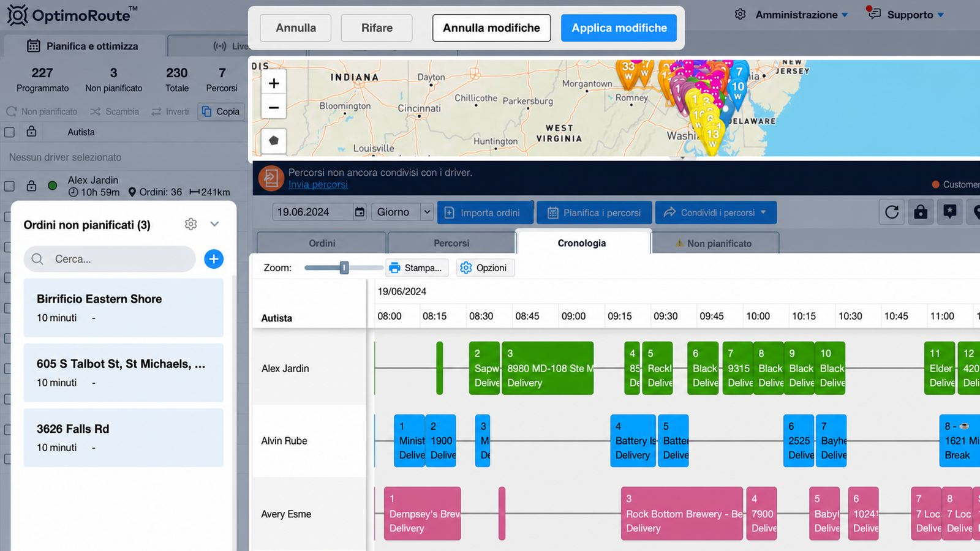The height and width of the screenshot is (551, 980).
Task: Click the 227 Programmato statistic
Action: pyautogui.click(x=42, y=80)
